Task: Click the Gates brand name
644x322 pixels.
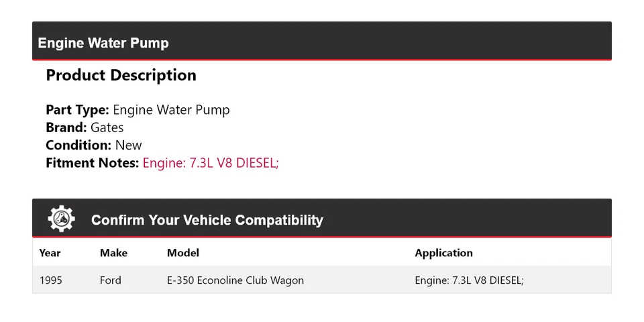Action: point(107,127)
